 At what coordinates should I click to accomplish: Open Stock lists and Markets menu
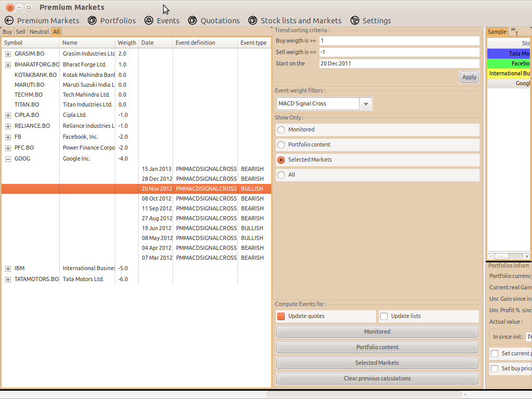[x=301, y=21]
